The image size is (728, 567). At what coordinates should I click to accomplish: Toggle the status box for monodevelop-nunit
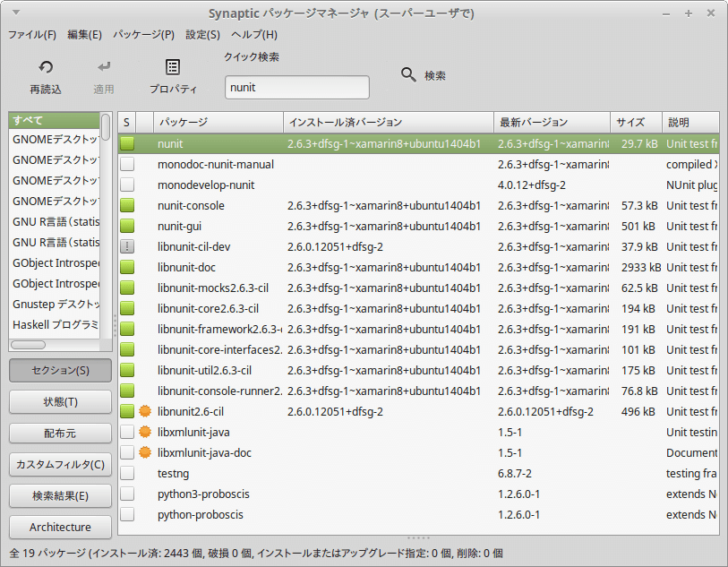coord(127,185)
